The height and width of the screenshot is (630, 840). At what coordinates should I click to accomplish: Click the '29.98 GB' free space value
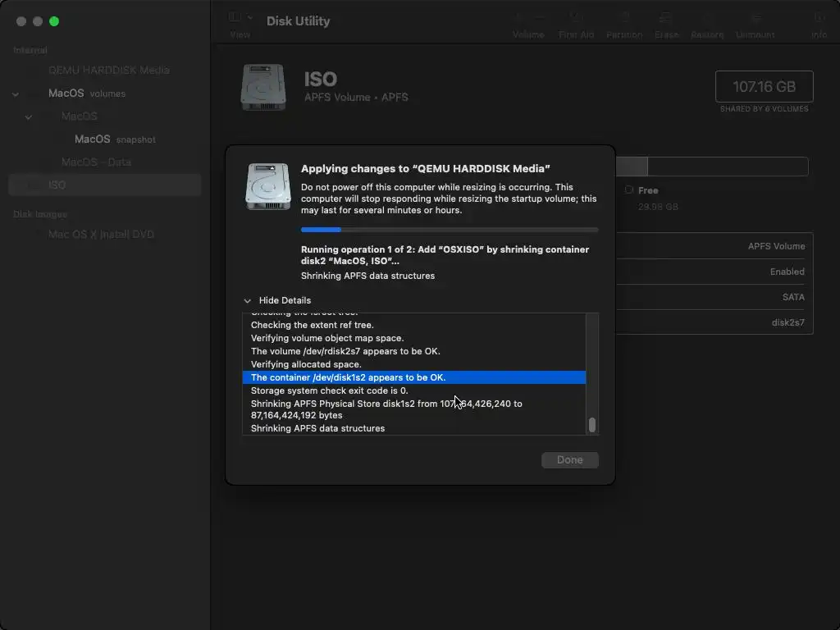click(x=658, y=207)
